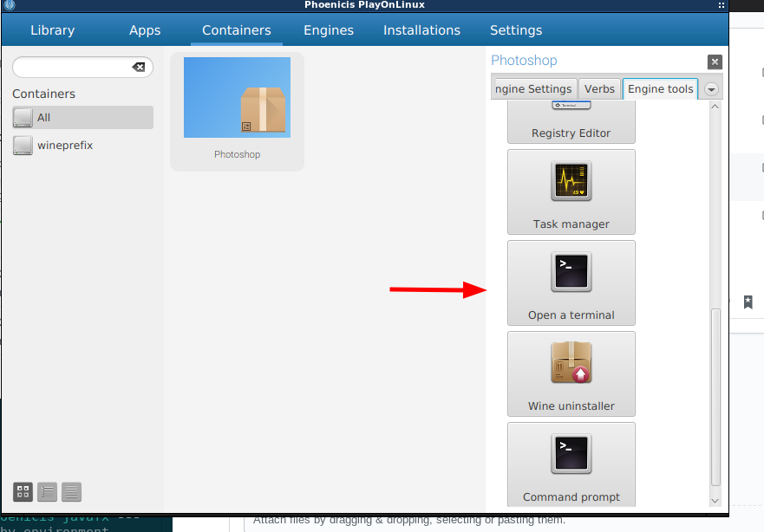
Task: Switch to Engine Settings tab
Action: pos(534,89)
